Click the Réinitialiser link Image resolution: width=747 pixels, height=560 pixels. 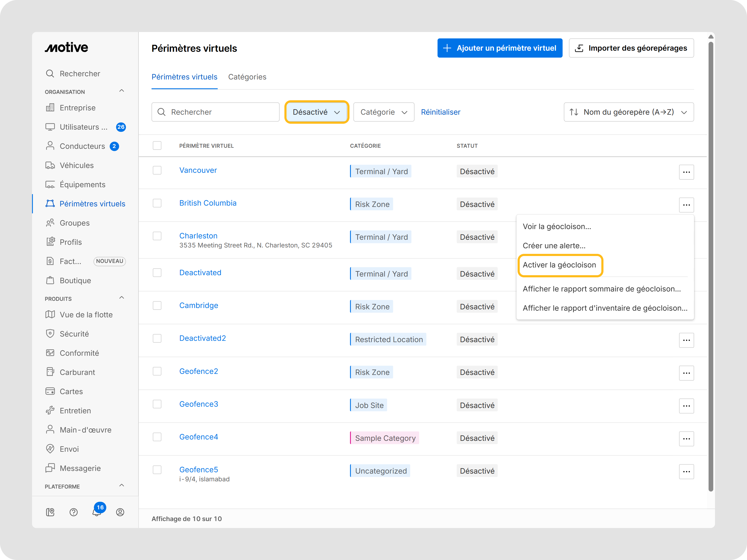(x=440, y=112)
